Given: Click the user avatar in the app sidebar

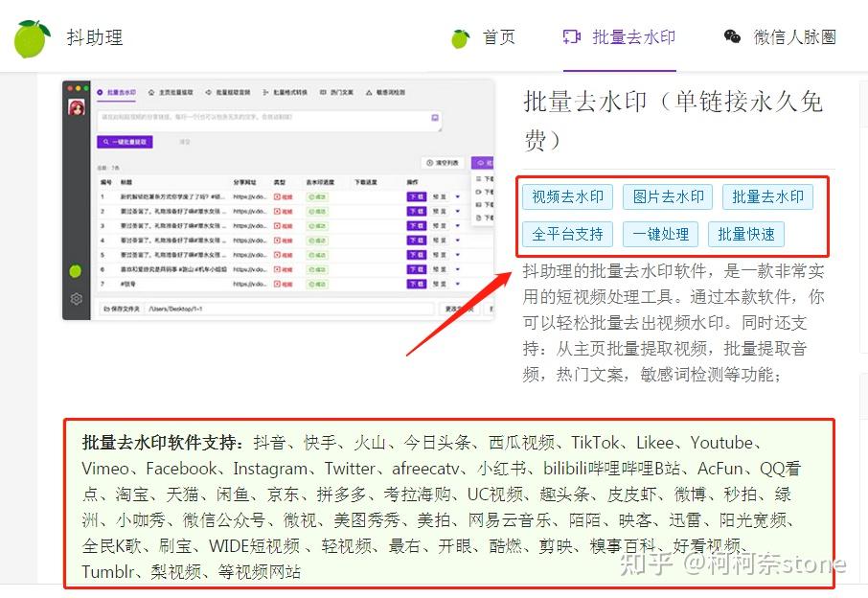Looking at the screenshot, I should [x=77, y=106].
